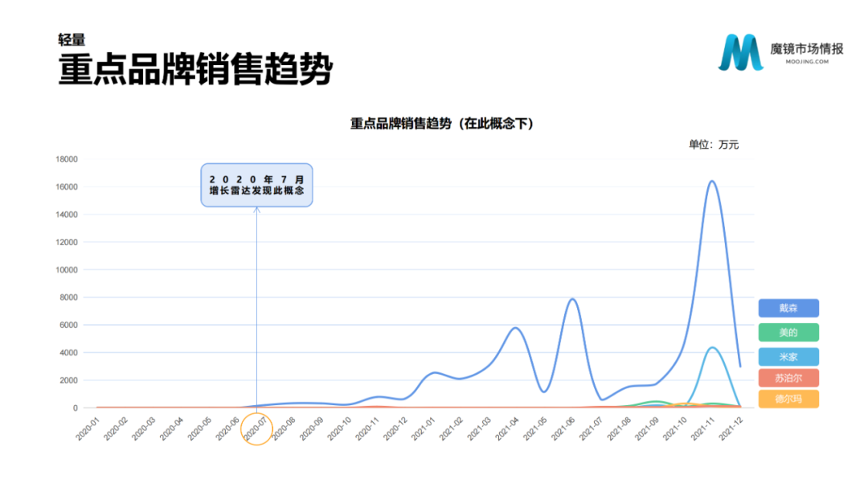Click the 18000 y-axis value
The height and width of the screenshot is (488, 868).
[x=67, y=159]
